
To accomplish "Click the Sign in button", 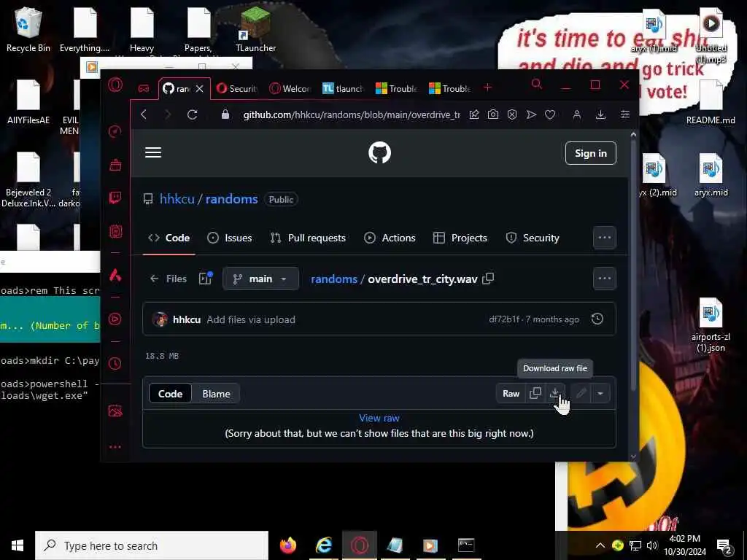I will click(x=591, y=153).
